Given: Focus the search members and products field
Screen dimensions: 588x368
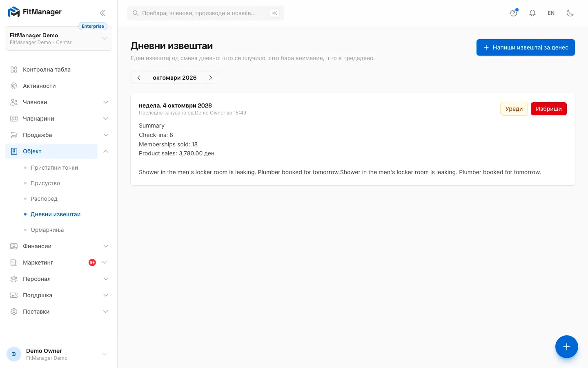Looking at the screenshot, I should tap(206, 13).
